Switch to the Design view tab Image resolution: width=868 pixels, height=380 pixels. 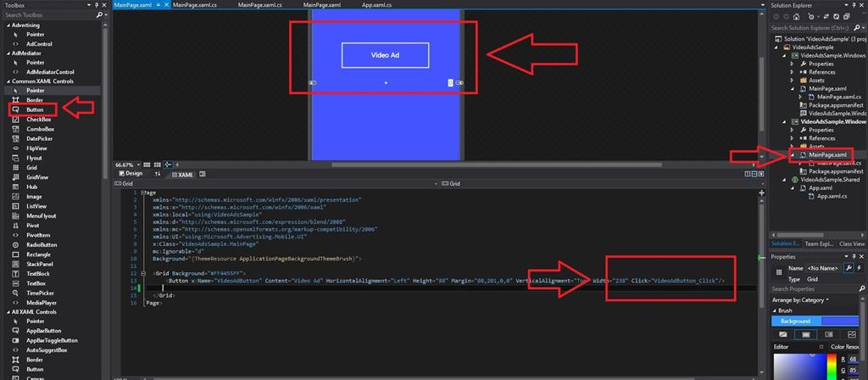131,173
